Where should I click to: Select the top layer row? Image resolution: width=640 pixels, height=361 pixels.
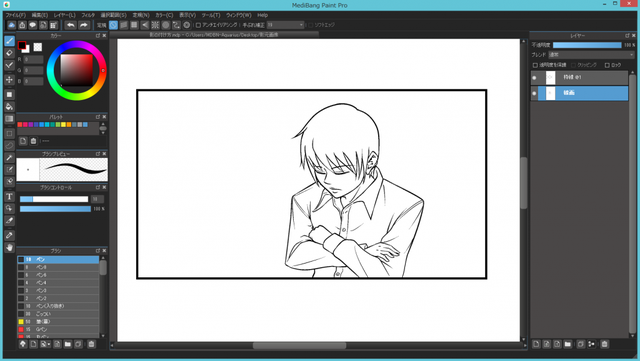click(579, 78)
